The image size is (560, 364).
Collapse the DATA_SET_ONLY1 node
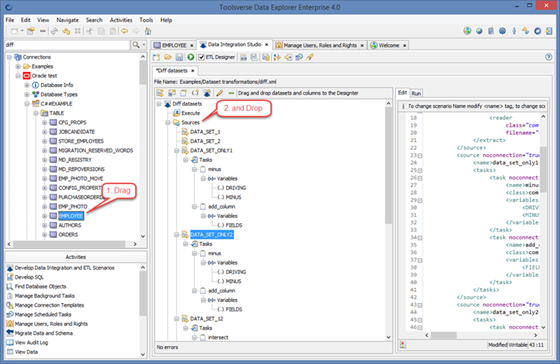pyautogui.click(x=176, y=150)
